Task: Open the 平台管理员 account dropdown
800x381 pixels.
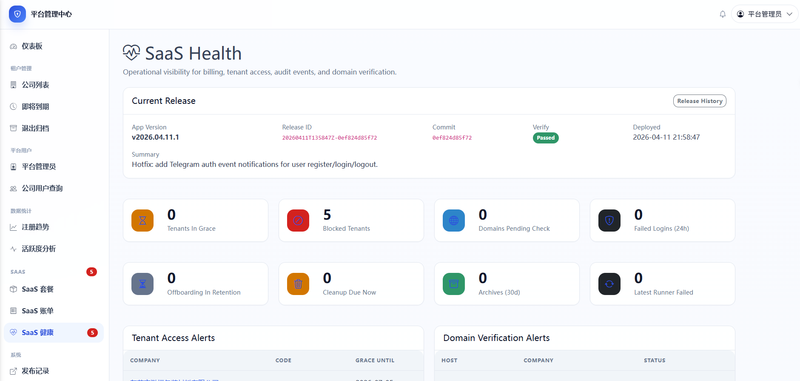Action: tap(765, 14)
